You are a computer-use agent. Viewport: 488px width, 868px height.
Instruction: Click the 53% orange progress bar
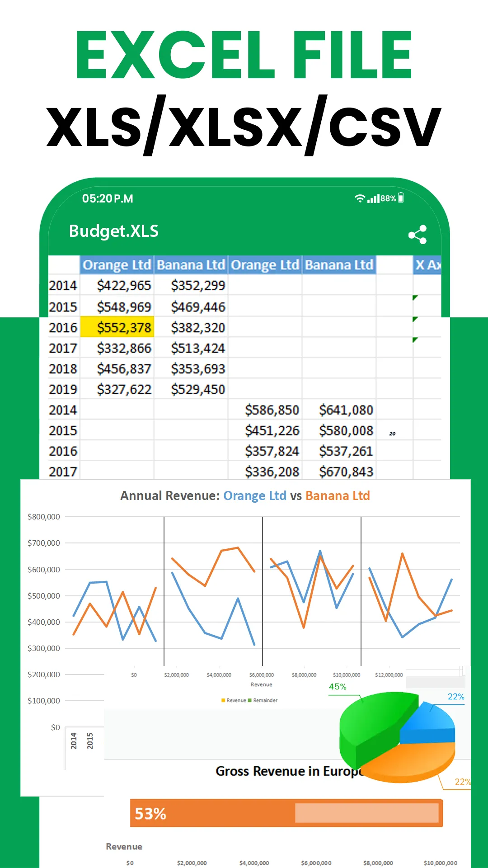tap(286, 813)
